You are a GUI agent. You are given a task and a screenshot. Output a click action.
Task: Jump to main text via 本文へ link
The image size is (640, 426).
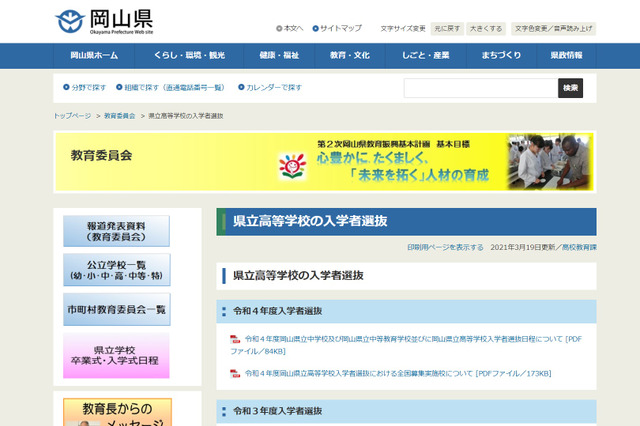point(293,28)
